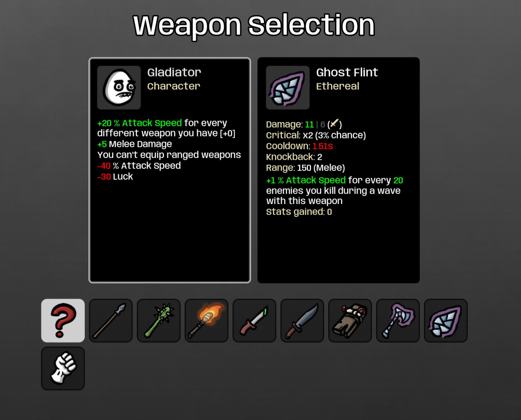The image size is (521, 420).
Task: Pick the brown wrapped stone weapon
Action: (350, 320)
